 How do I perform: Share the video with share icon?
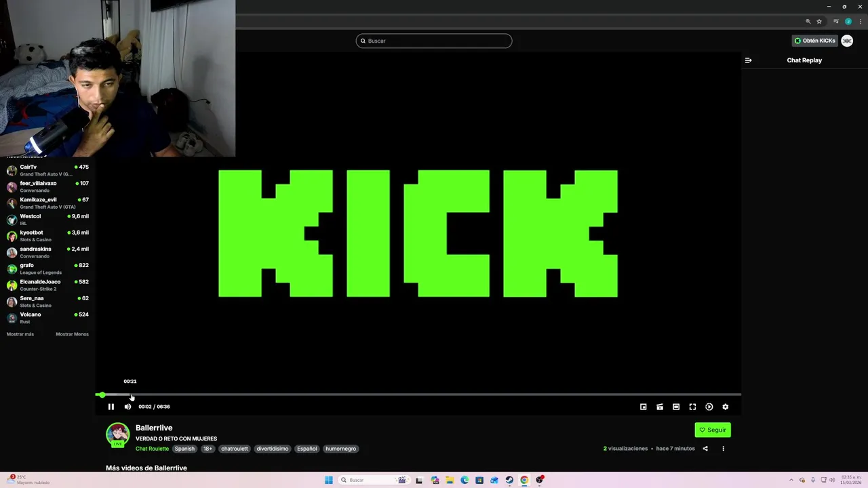tap(705, 449)
